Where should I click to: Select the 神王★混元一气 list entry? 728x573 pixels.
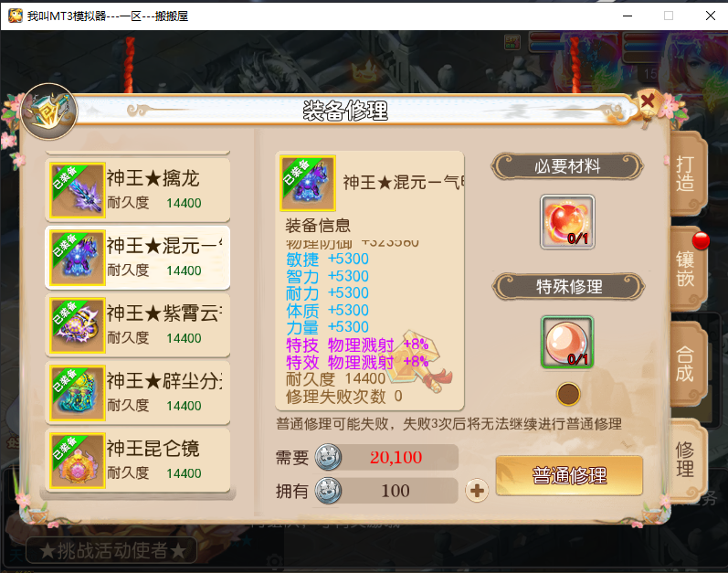click(137, 258)
